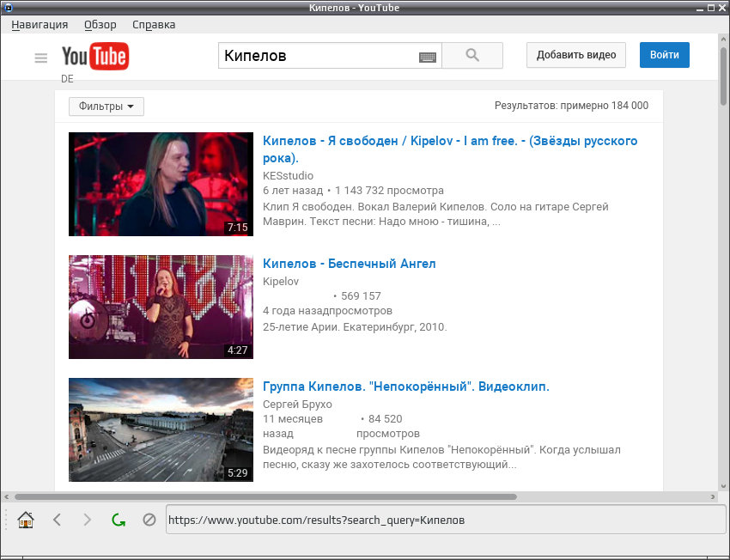Open the on-screen keyboard icon in search box
This screenshot has height=560, width=730.
428,58
